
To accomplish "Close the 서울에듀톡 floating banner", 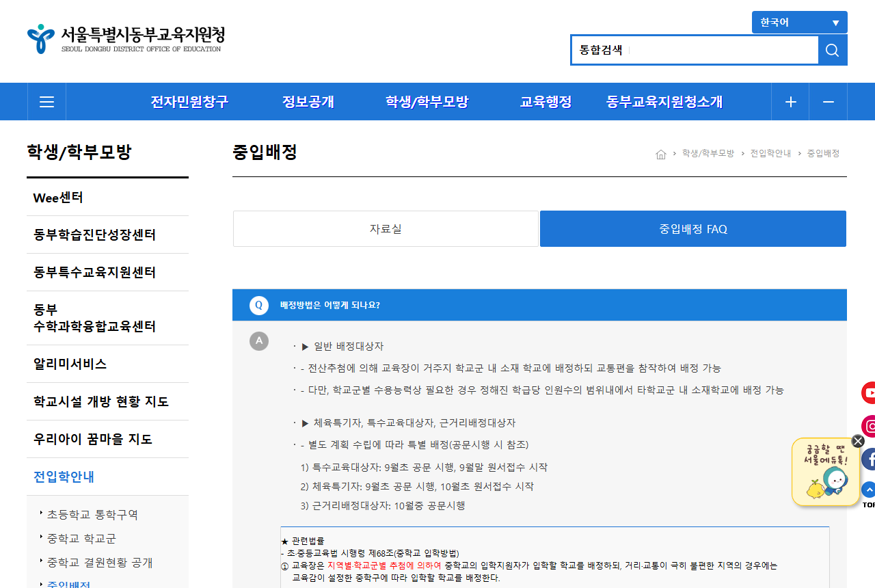I will pyautogui.click(x=858, y=441).
